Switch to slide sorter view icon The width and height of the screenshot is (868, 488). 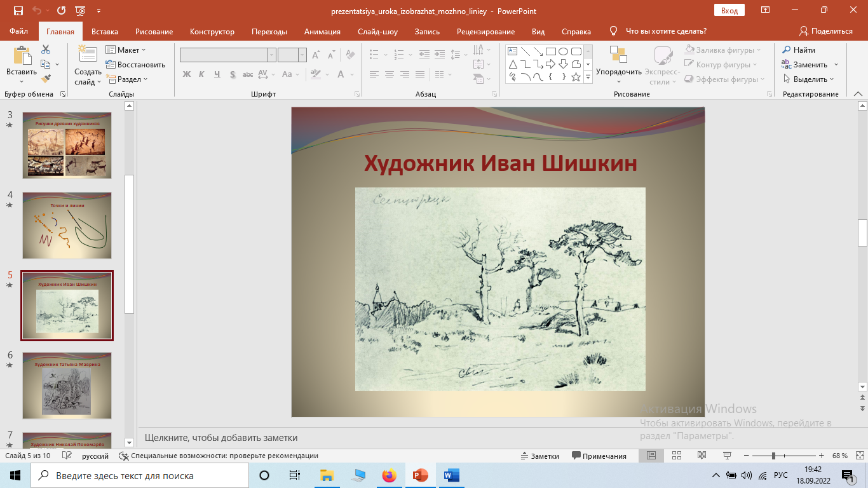coord(675,456)
